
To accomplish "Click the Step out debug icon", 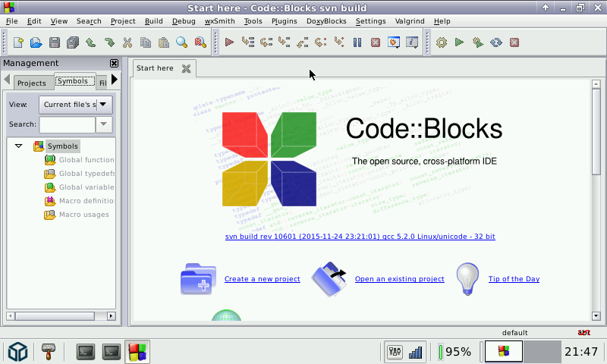I will pos(302,42).
